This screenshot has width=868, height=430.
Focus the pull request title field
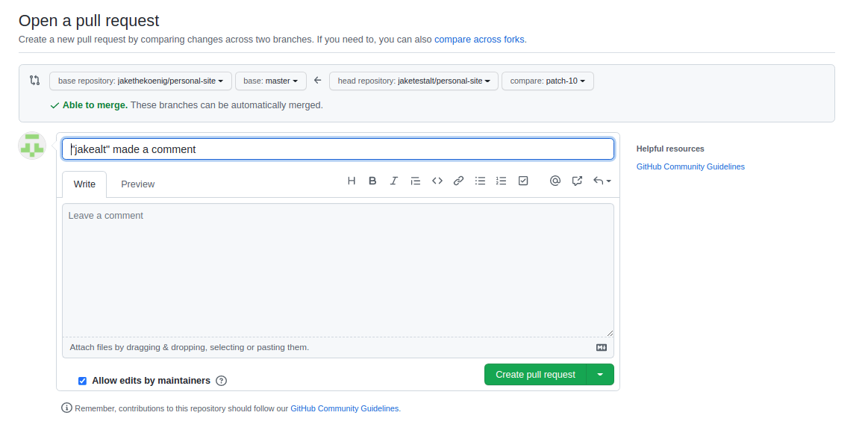[337, 149]
